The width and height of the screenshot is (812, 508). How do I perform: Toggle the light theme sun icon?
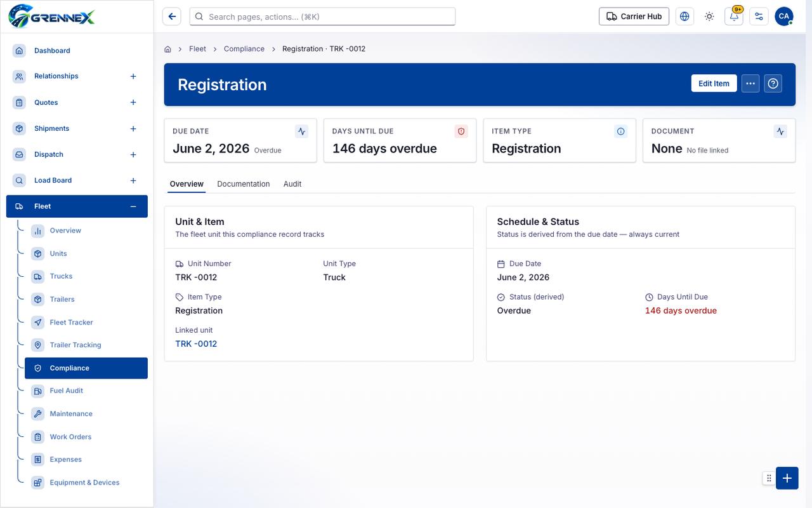coord(709,17)
